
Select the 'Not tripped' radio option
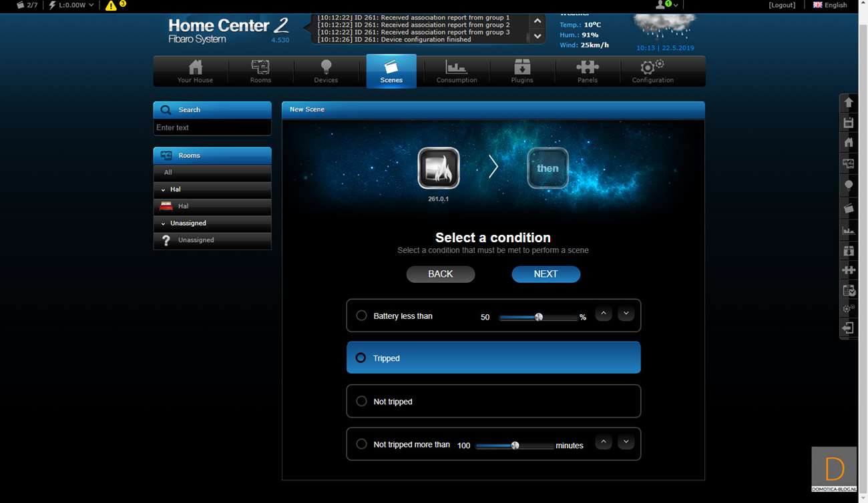click(x=361, y=402)
